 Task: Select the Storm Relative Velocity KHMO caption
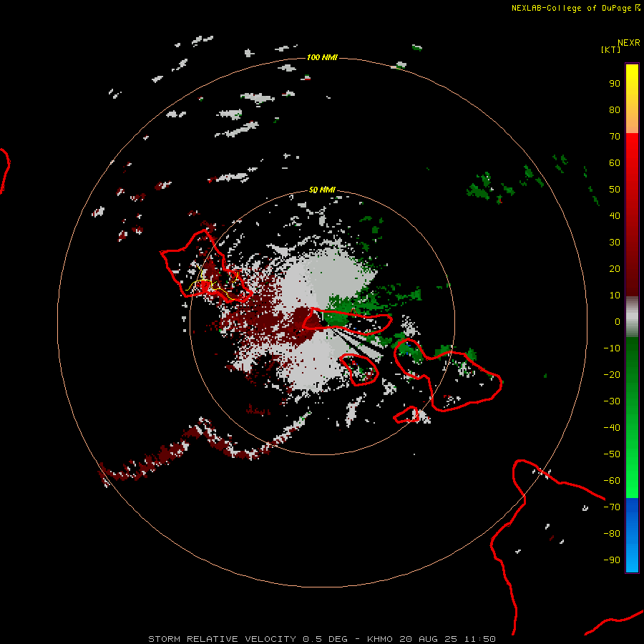[x=322, y=639]
